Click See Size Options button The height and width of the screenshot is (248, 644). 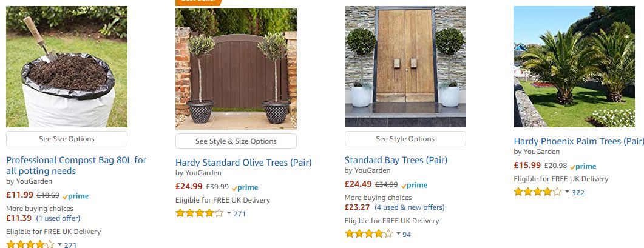67,139
